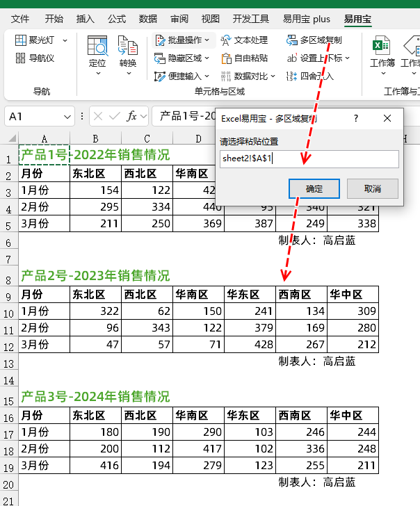
Task: Click the 数据对比 data compare icon
Action: click(226, 76)
